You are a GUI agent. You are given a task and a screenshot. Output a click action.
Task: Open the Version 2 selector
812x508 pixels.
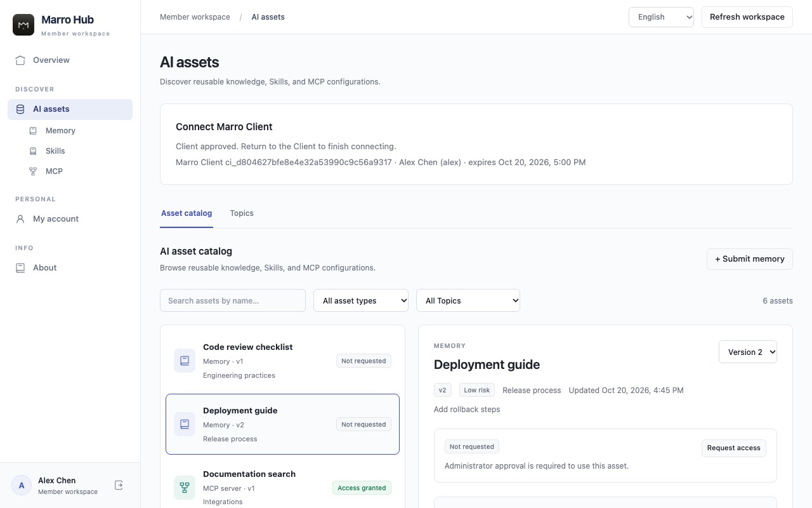(748, 352)
